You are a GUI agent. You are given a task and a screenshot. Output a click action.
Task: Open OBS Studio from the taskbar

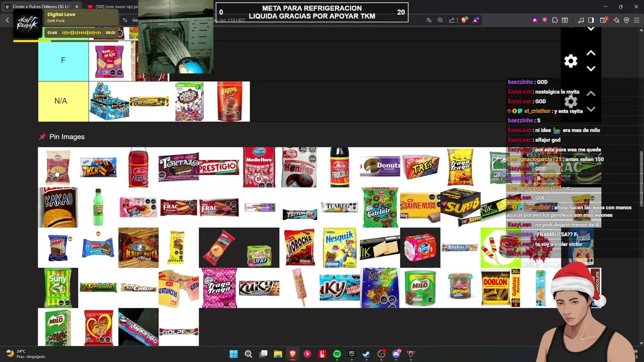[381, 354]
